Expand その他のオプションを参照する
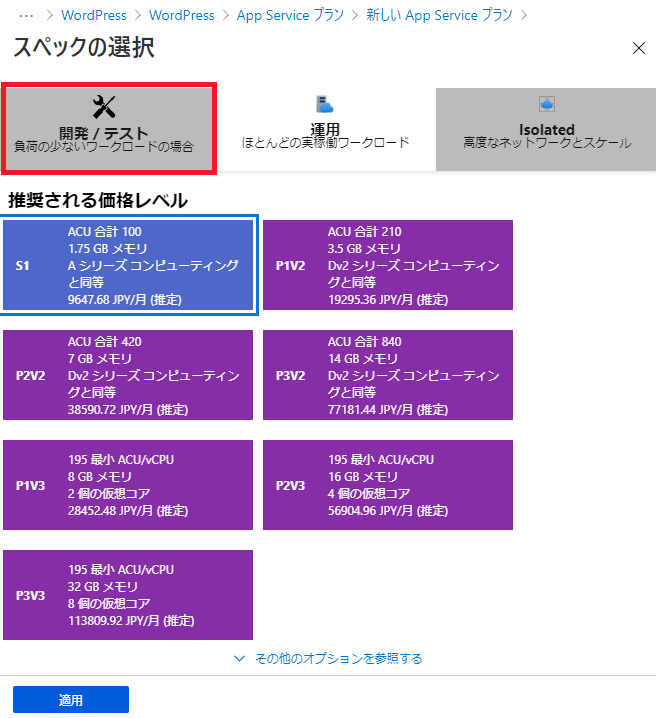The image size is (656, 718). (x=337, y=658)
